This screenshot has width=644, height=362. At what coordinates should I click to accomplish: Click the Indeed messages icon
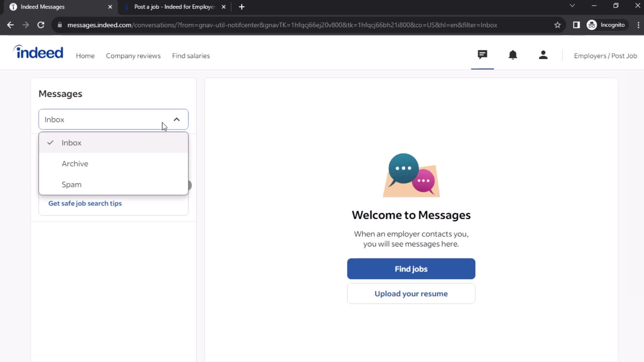pos(483,55)
